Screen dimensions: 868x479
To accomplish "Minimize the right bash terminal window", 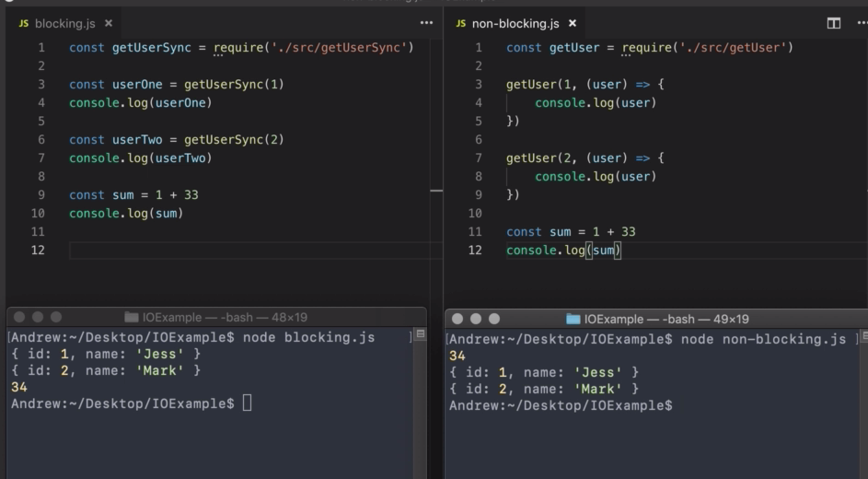I will 476,319.
